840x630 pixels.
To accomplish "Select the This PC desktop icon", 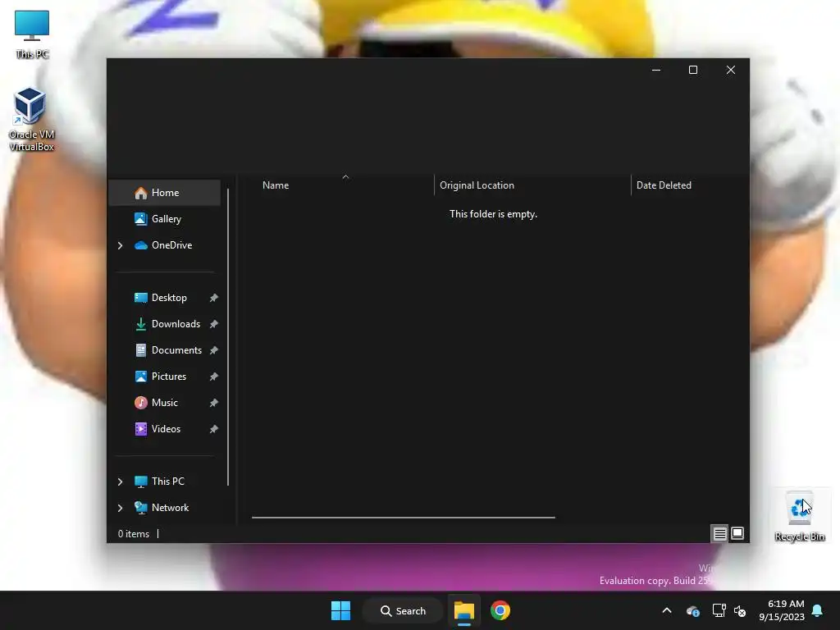I will pyautogui.click(x=32, y=34).
